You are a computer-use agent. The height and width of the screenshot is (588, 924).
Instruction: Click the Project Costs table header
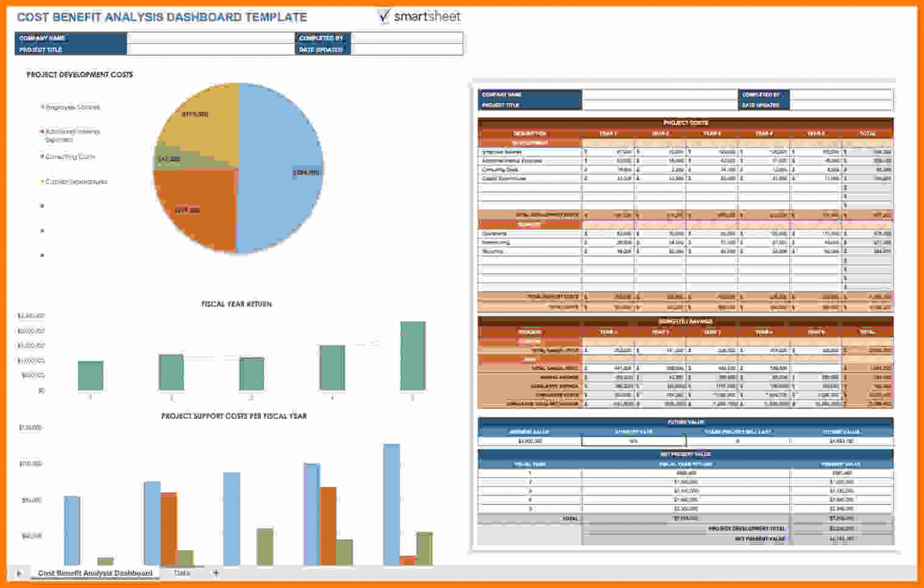pos(685,123)
